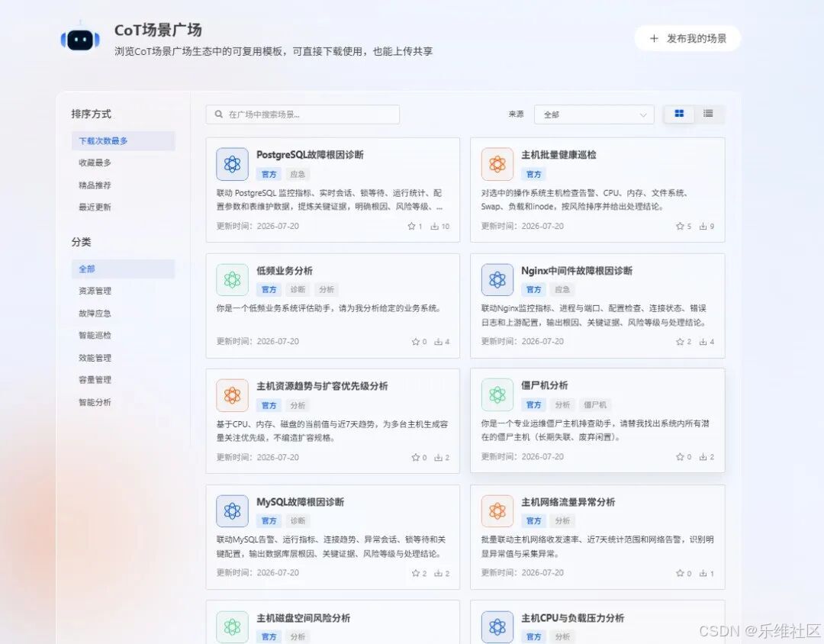Screen dimensions: 824x644
Task: Click 主机CPU与负载压力分析 card icon
Action: point(497,626)
